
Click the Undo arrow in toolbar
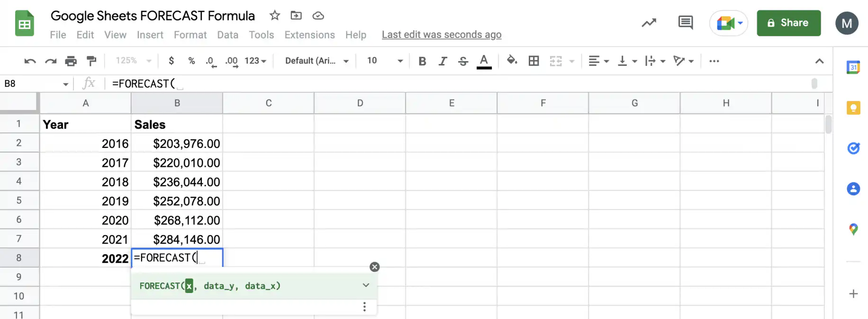coord(30,61)
